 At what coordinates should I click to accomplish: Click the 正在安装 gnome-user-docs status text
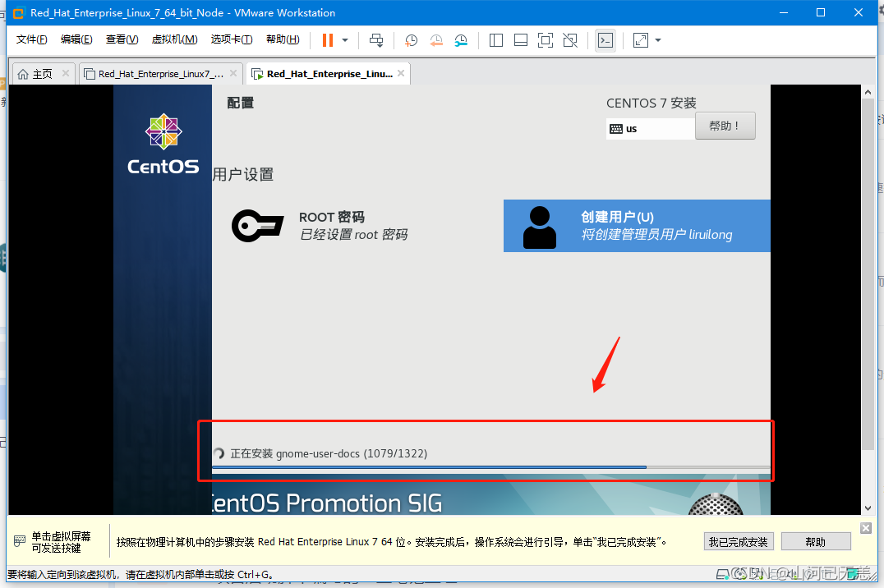329,454
